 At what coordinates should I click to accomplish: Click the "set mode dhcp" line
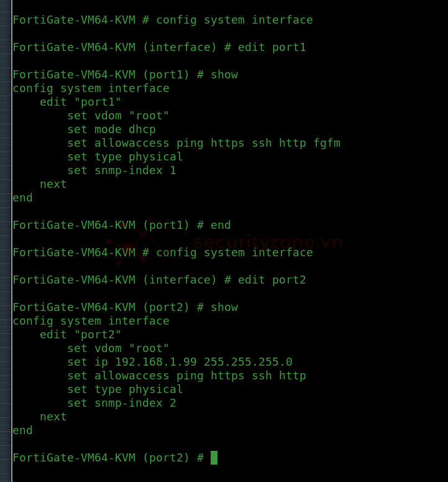point(111,129)
